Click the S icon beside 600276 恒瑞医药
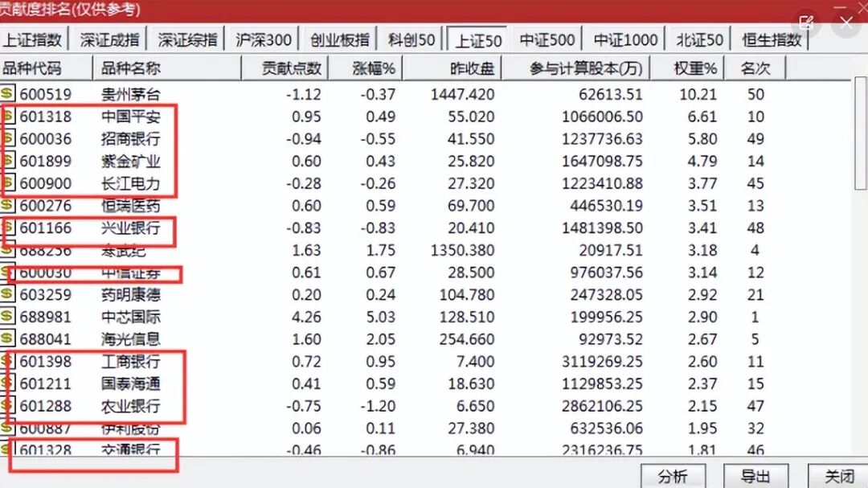868x488 pixels. (x=7, y=204)
